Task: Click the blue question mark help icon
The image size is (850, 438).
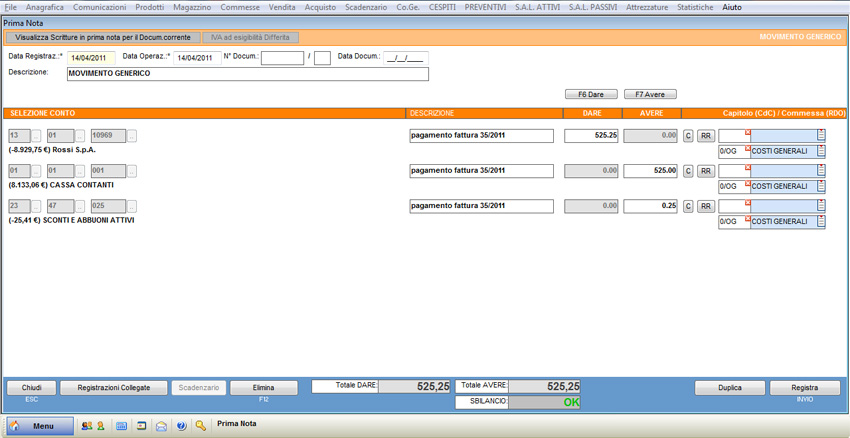Action: click(181, 426)
